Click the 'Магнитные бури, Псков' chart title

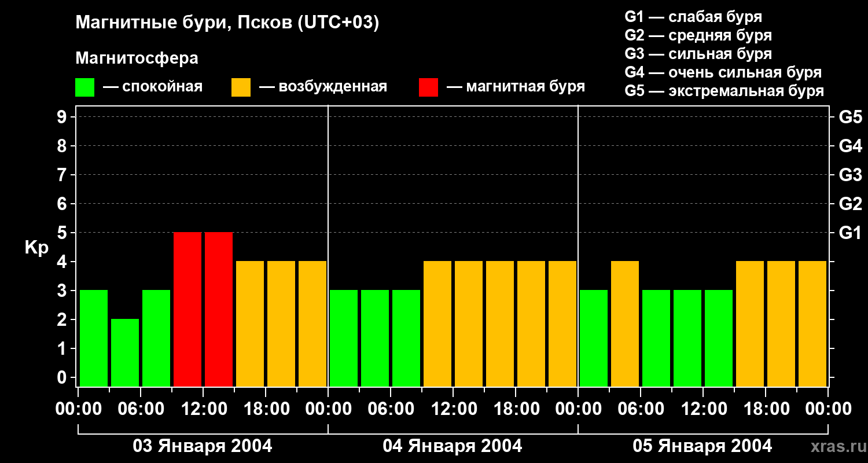pyautogui.click(x=227, y=23)
